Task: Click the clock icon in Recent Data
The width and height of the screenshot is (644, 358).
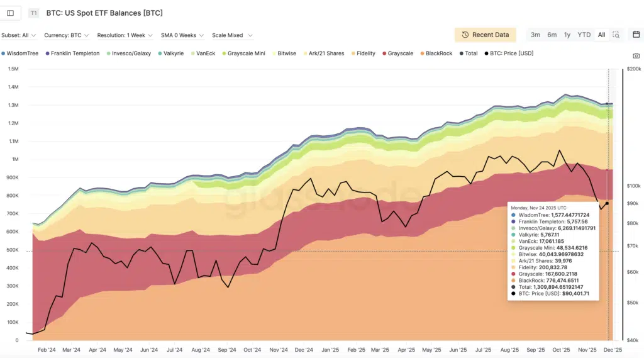Action: (x=465, y=35)
